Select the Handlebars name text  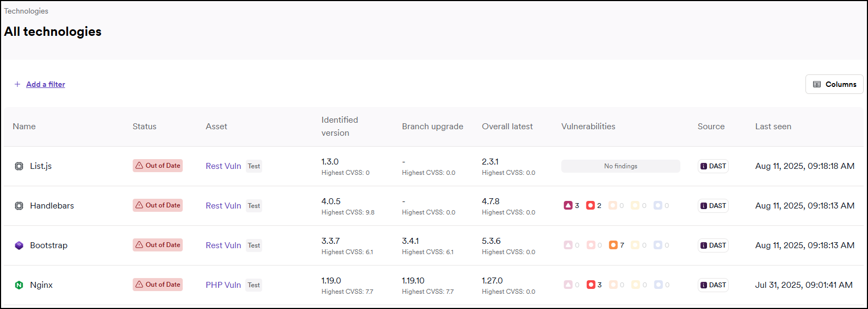(52, 206)
